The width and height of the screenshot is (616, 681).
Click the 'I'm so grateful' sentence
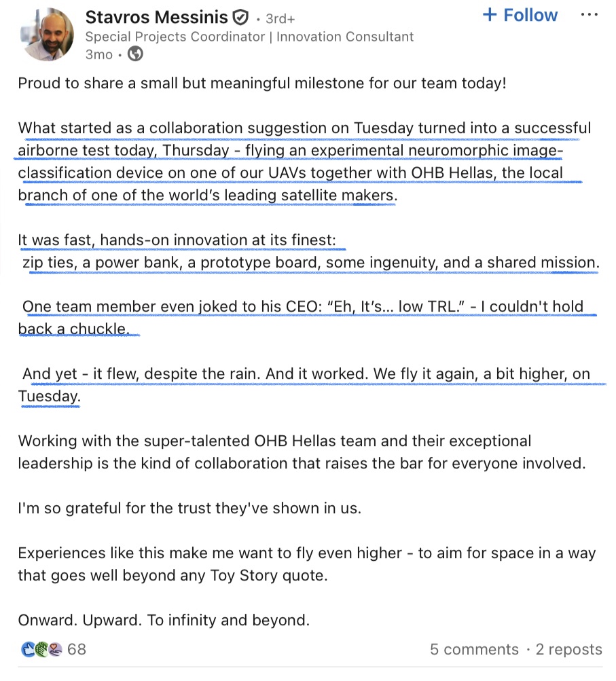(x=189, y=508)
